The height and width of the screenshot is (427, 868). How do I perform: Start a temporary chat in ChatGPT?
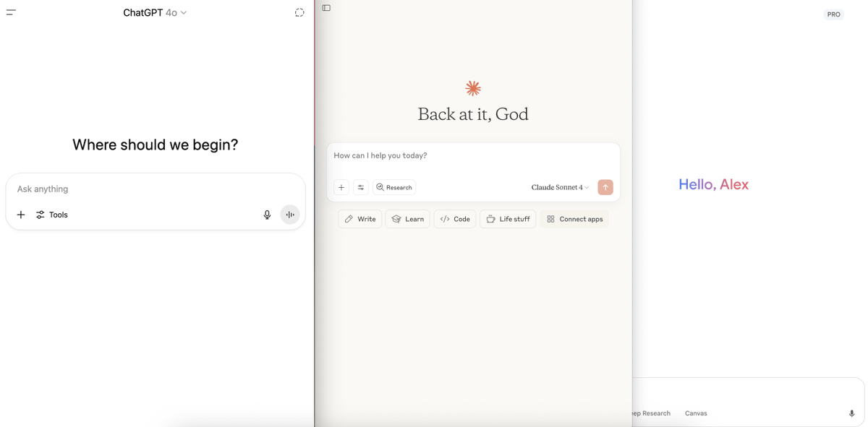(299, 12)
